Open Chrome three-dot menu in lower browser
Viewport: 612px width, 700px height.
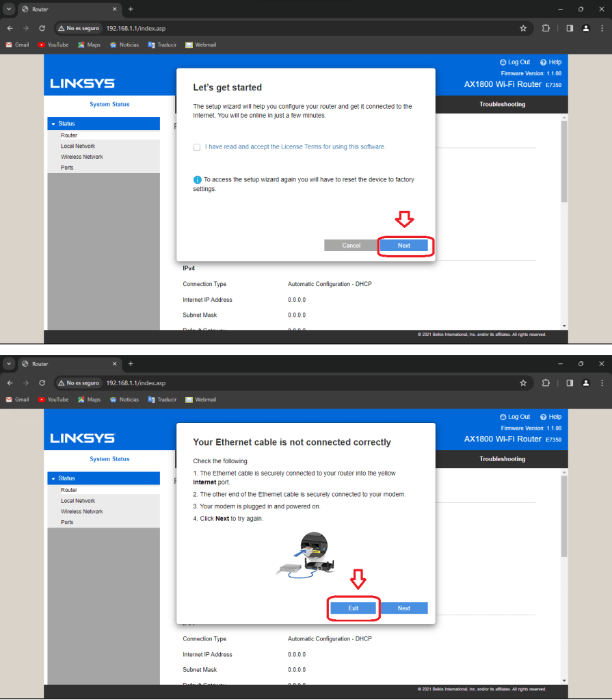(602, 383)
